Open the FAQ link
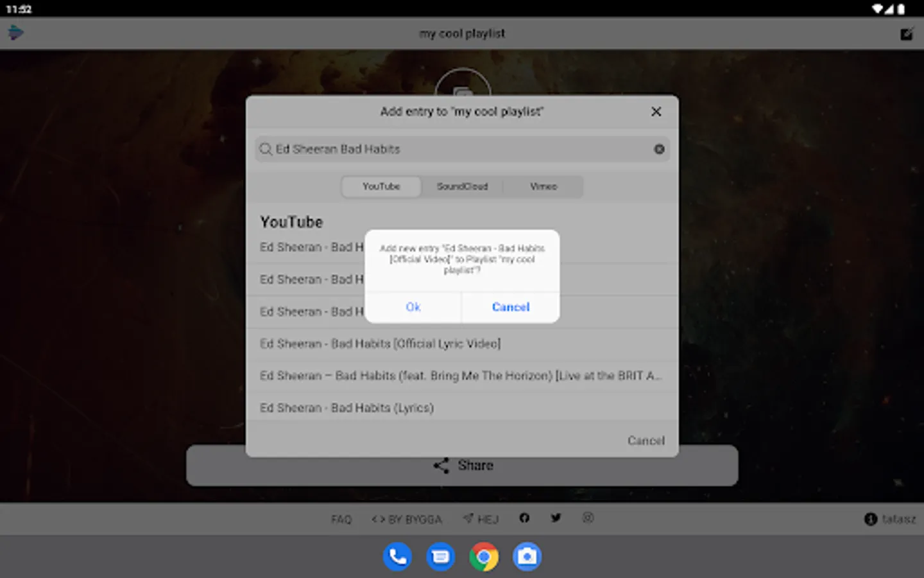Viewport: 924px width, 578px height. pos(341,519)
